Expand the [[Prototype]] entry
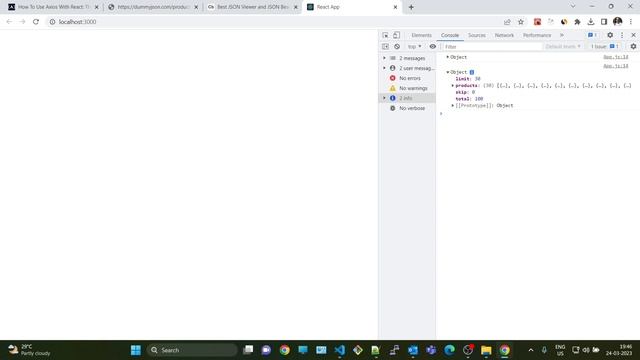The width and height of the screenshot is (640, 360). tap(453, 105)
